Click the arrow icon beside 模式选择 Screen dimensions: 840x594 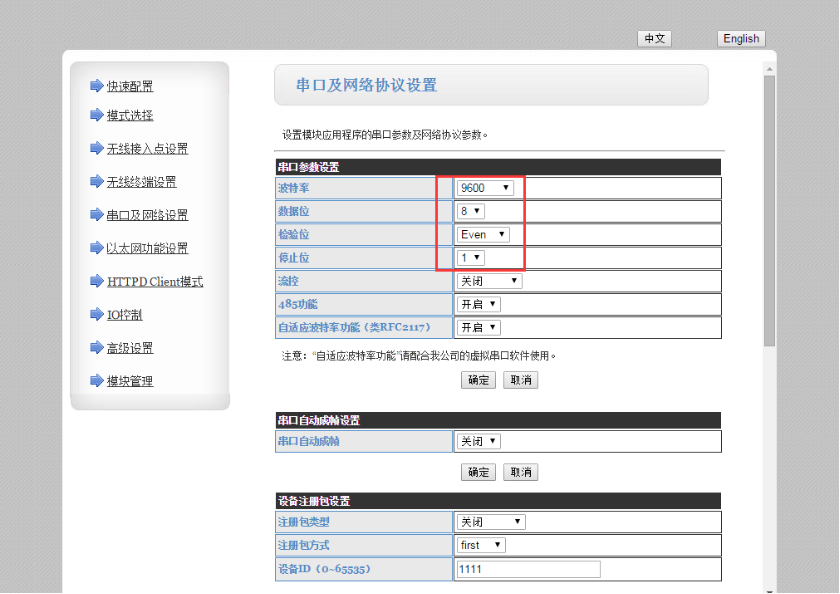pos(96,115)
